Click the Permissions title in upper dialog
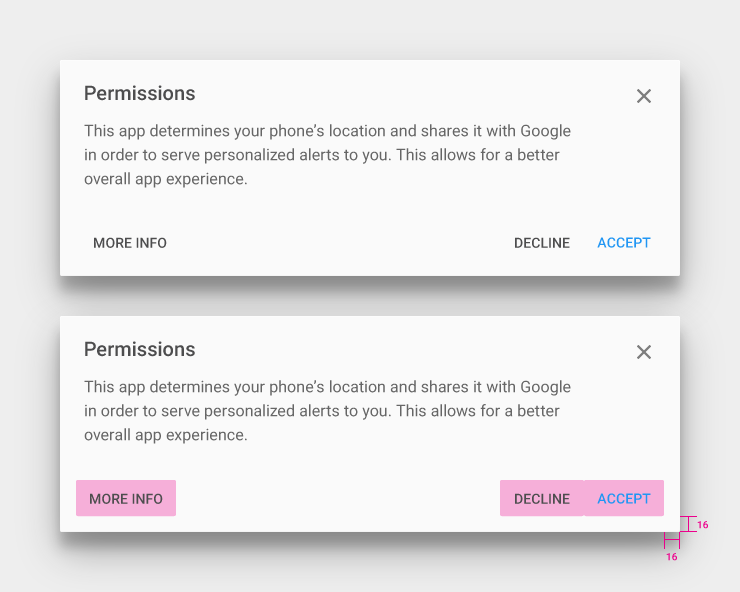 coord(139,94)
